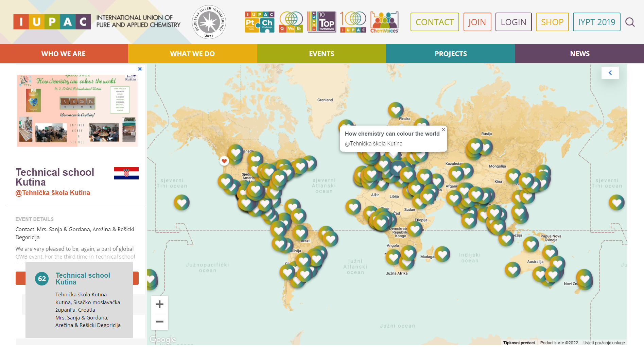Open the IUPAC Periodic Table Challenge icon
Screen dimensions: 644x347
coord(260,22)
